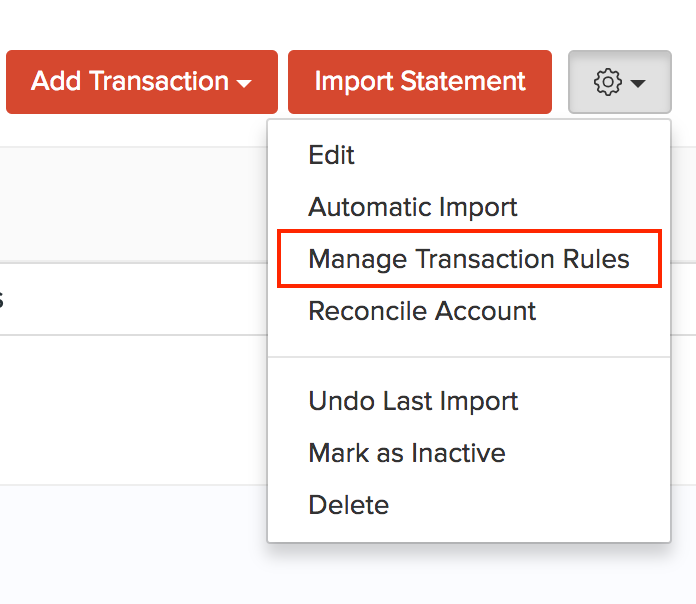Click the last entry in the gear menu
The width and height of the screenshot is (696, 604).
pyautogui.click(x=348, y=505)
